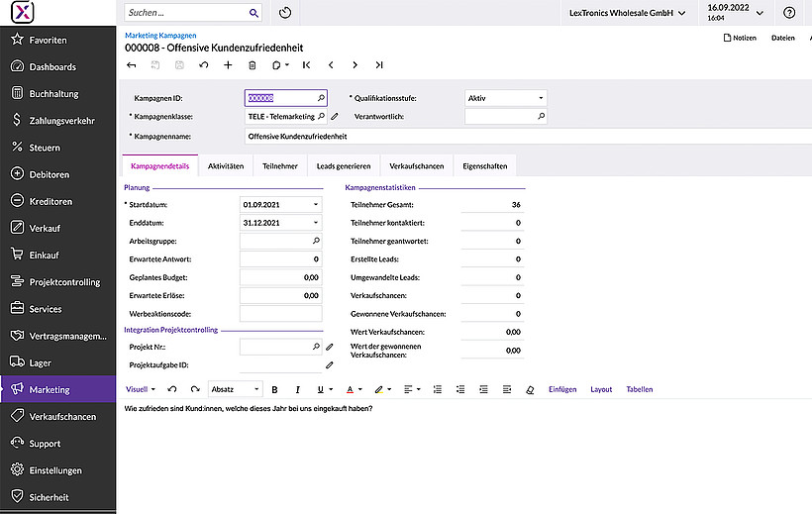Go to next record
Image resolution: width=812 pixels, height=514 pixels.
pos(355,65)
